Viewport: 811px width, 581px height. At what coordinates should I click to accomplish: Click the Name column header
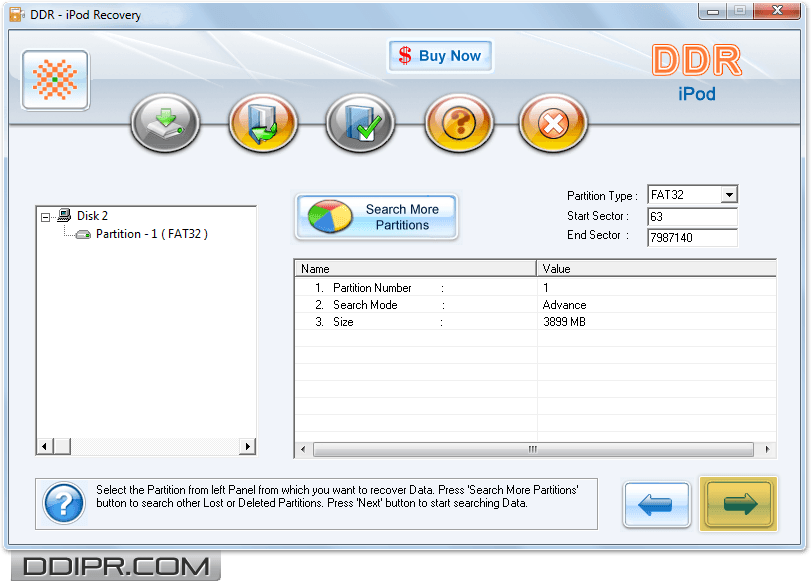415,269
